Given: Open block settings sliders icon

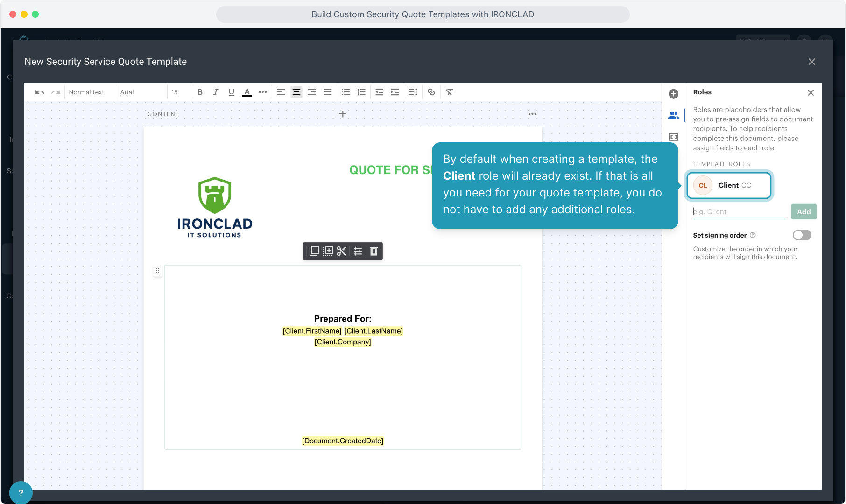Looking at the screenshot, I should pyautogui.click(x=358, y=251).
